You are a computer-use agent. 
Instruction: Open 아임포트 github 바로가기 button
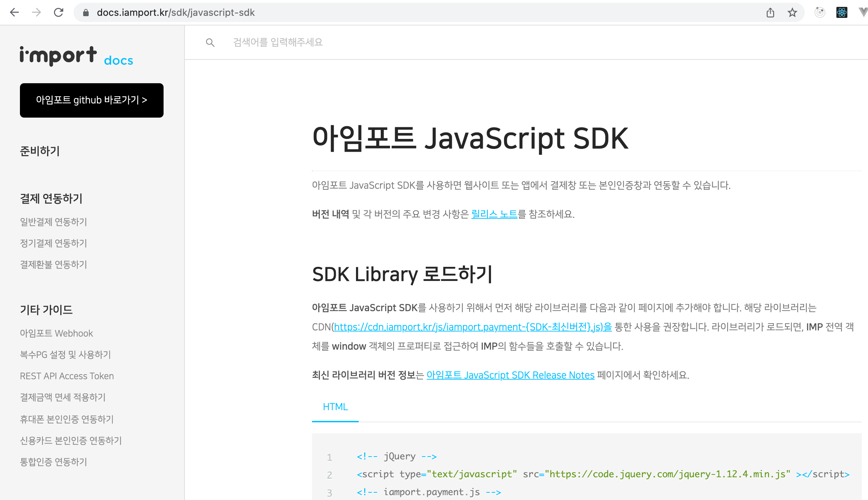click(x=92, y=100)
